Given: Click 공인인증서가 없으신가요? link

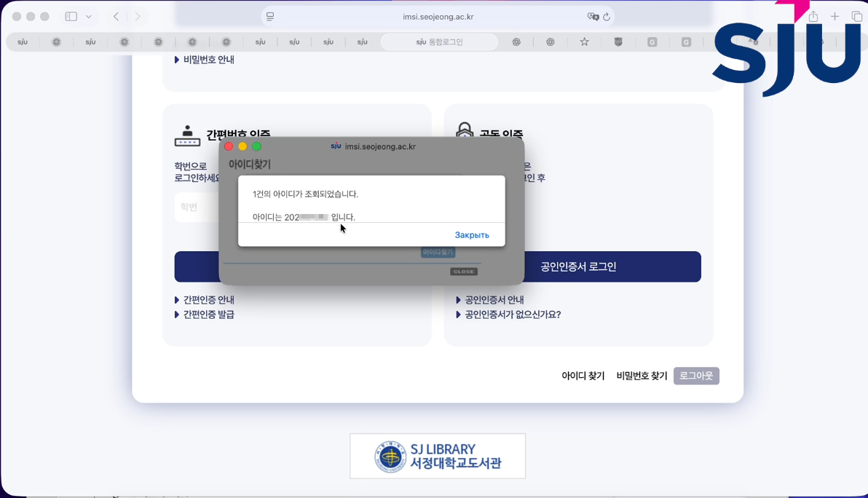Looking at the screenshot, I should coord(513,315).
